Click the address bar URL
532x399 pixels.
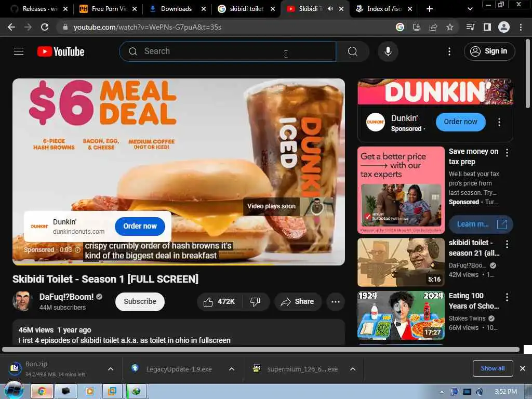coord(147,27)
